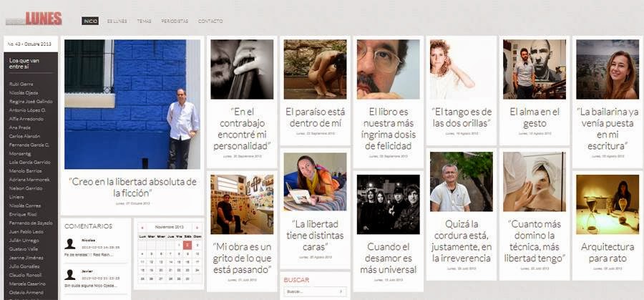
Task: Open the PERIODISTAS menu item
Action: (175, 21)
